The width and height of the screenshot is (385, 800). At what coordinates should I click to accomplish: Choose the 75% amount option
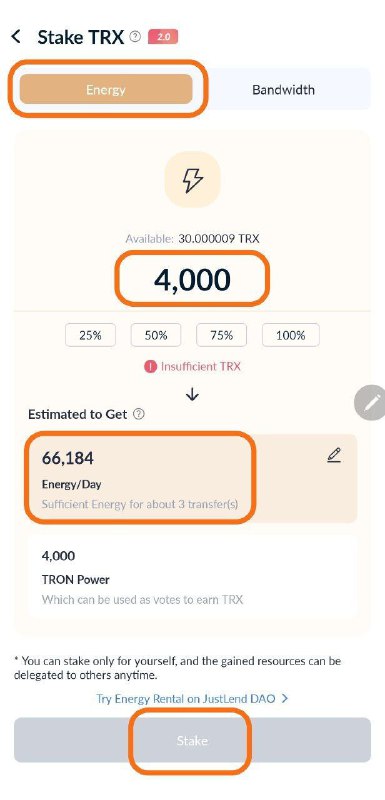tap(221, 335)
